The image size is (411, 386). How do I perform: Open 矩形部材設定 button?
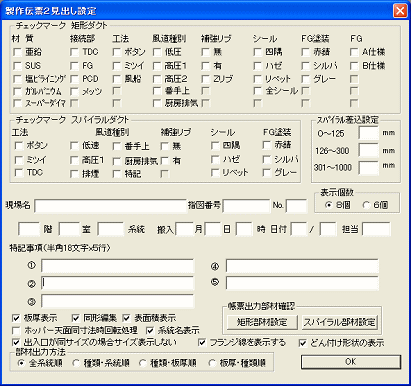(262, 322)
